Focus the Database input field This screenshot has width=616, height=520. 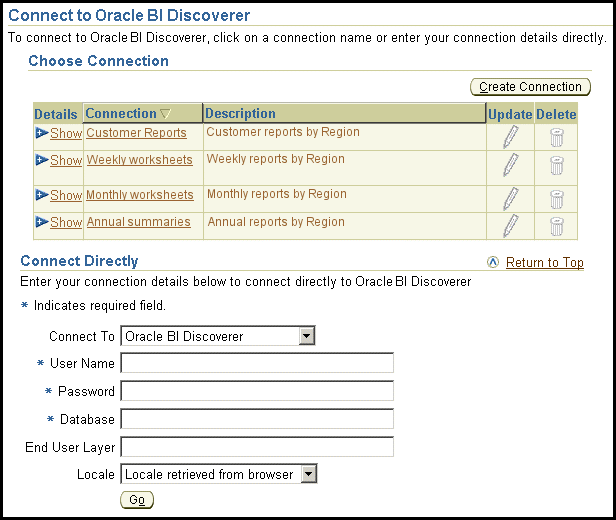click(257, 419)
